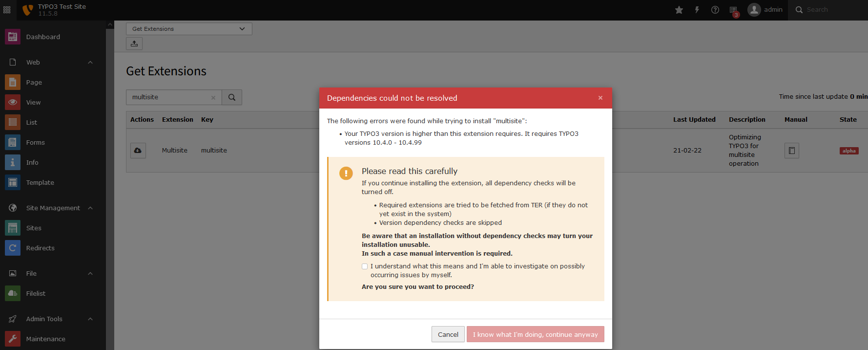Click the admin username label

tap(773, 10)
